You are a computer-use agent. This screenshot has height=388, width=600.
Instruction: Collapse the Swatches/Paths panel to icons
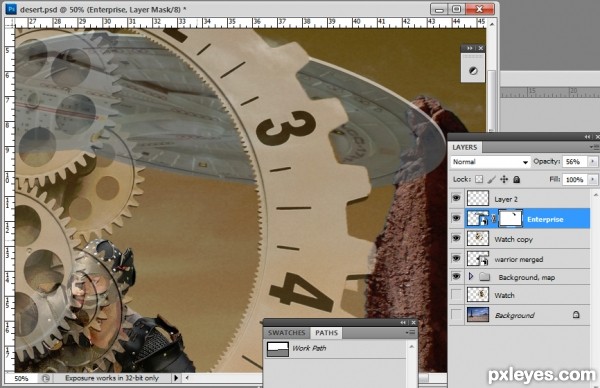click(403, 323)
